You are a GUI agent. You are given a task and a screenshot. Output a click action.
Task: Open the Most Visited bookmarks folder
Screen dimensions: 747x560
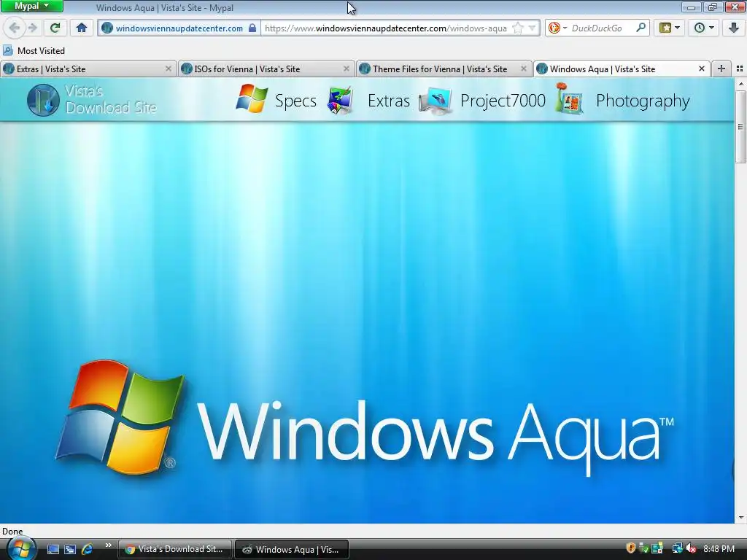pos(34,50)
